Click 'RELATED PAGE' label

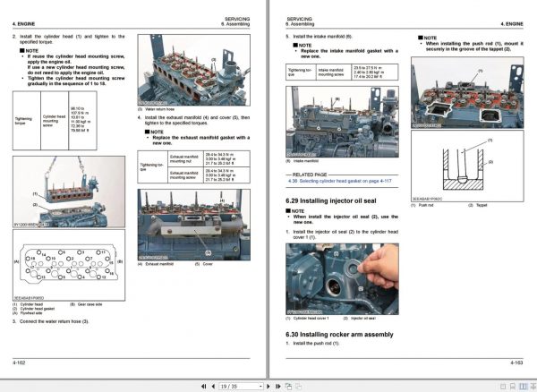click(x=310, y=175)
